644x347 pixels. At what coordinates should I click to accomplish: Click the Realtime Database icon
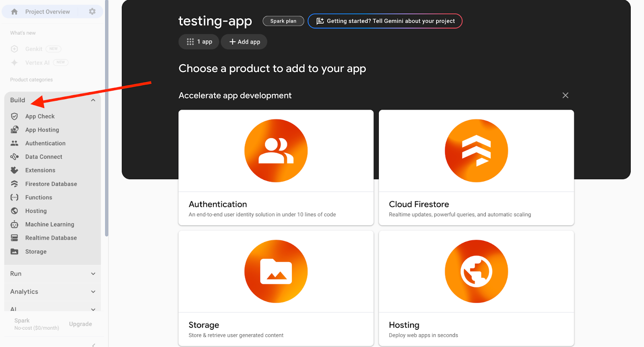(x=14, y=238)
